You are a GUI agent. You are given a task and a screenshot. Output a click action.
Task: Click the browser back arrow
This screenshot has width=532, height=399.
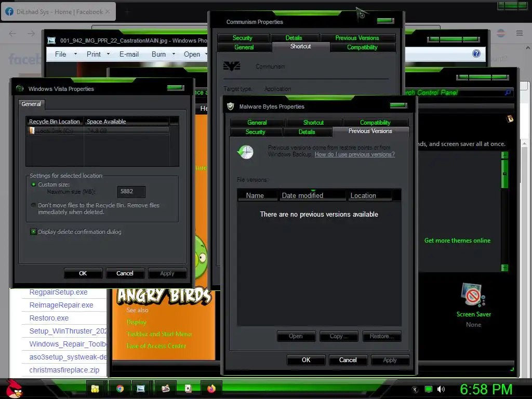(x=12, y=33)
